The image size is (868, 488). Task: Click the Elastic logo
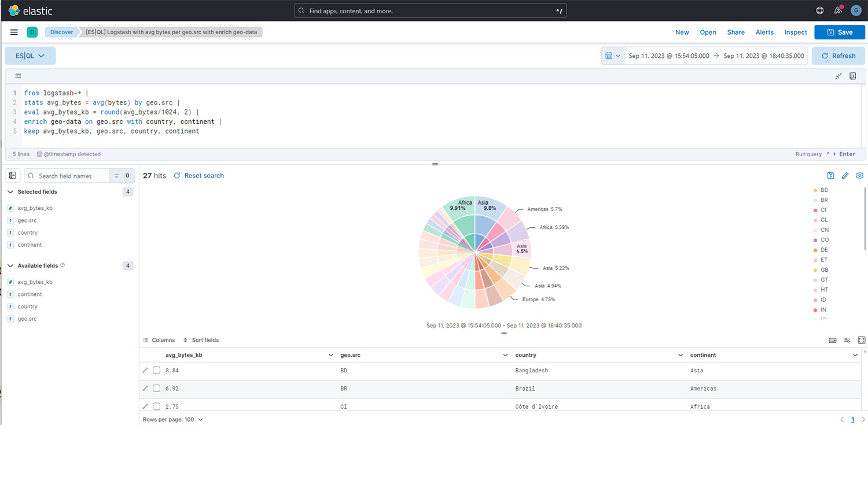30,10
